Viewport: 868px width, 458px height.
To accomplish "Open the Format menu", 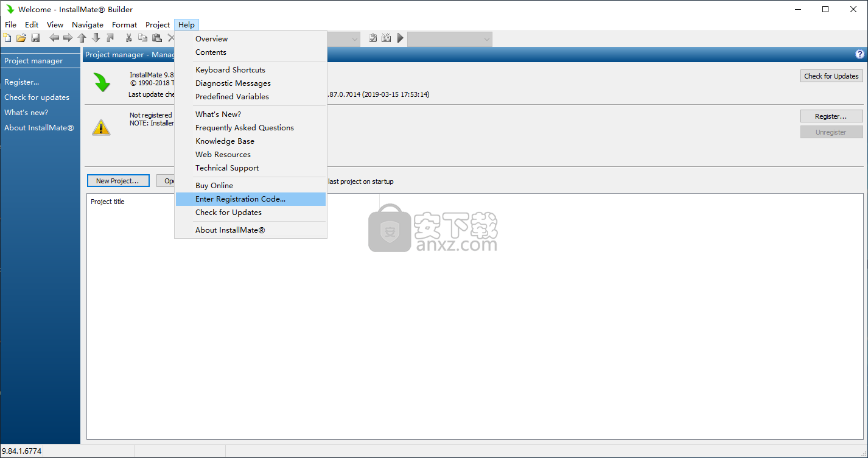I will (125, 24).
